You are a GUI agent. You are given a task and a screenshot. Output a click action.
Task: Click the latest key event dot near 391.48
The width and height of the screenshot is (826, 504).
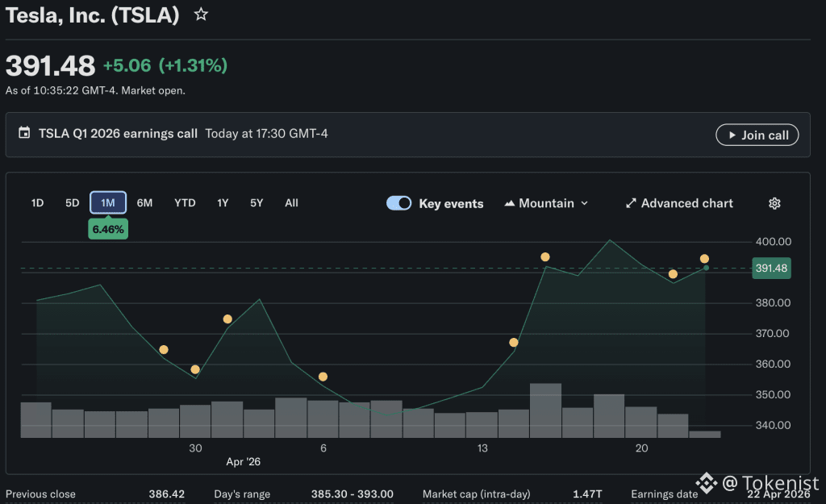pyautogui.click(x=704, y=259)
